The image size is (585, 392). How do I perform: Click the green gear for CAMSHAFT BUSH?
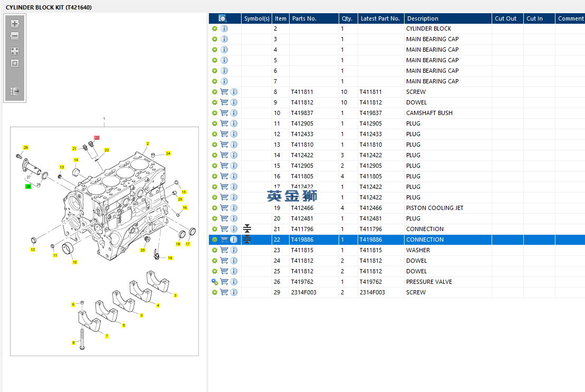point(215,113)
